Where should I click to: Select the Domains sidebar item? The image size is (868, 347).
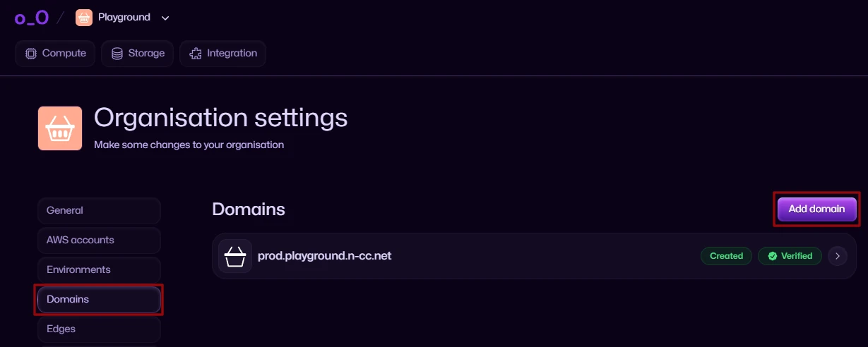100,300
